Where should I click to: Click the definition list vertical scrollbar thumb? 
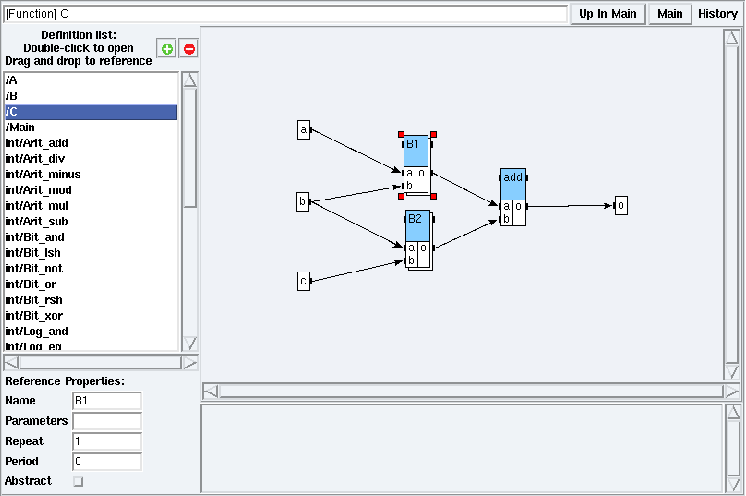tap(190, 148)
